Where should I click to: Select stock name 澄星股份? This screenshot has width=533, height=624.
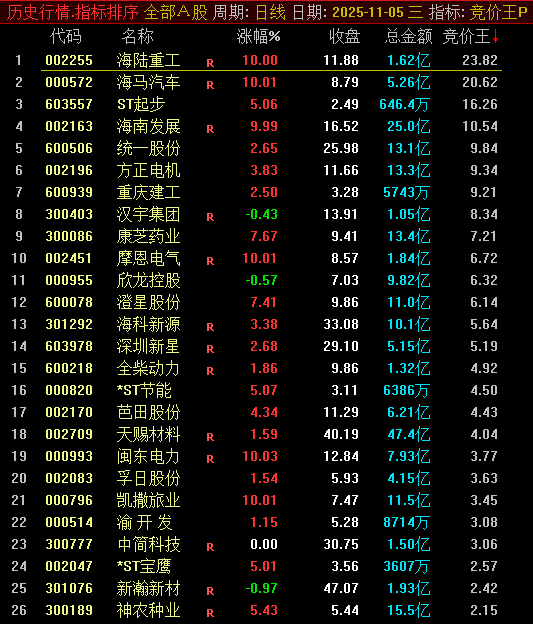pyautogui.click(x=148, y=302)
